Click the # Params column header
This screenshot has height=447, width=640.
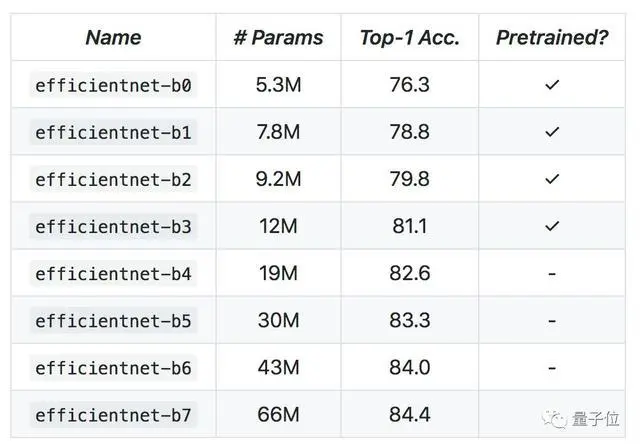(278, 38)
